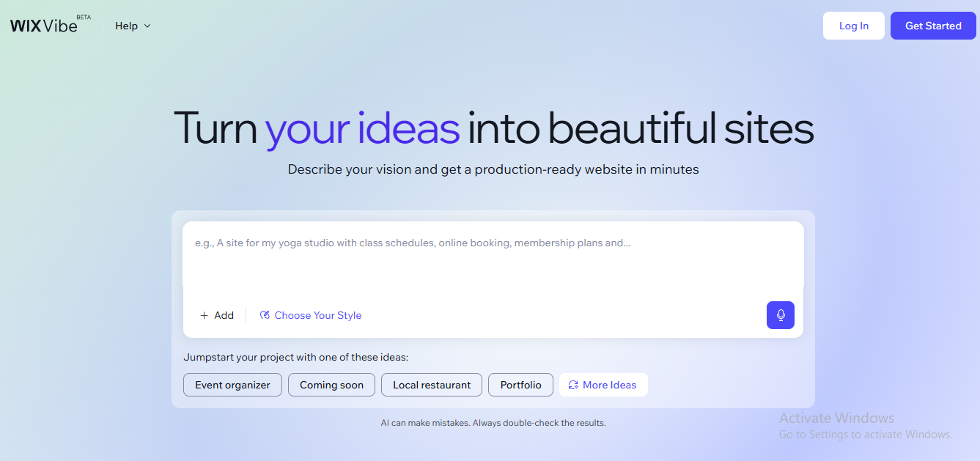The height and width of the screenshot is (461, 980).
Task: Focus the site description prompt field
Action: tap(493, 253)
